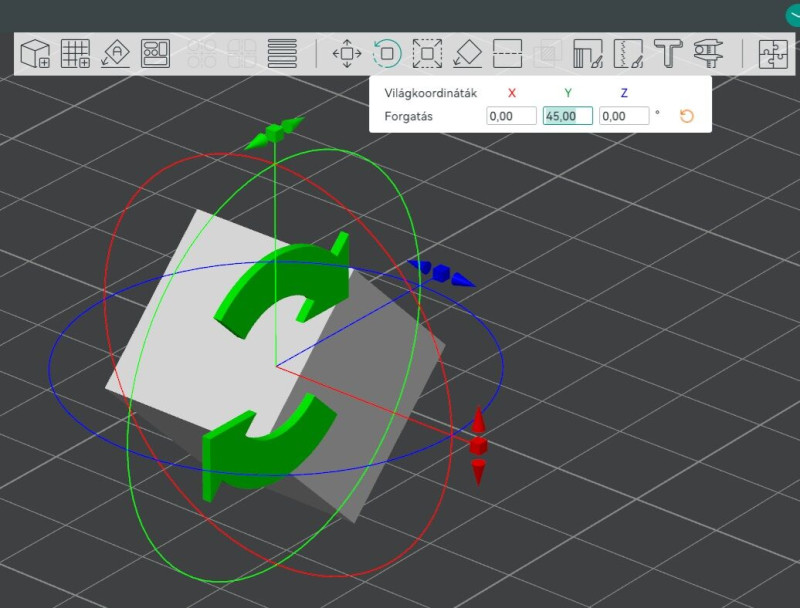Activate the Lay on face tool
The width and height of the screenshot is (800, 608).
(x=467, y=54)
